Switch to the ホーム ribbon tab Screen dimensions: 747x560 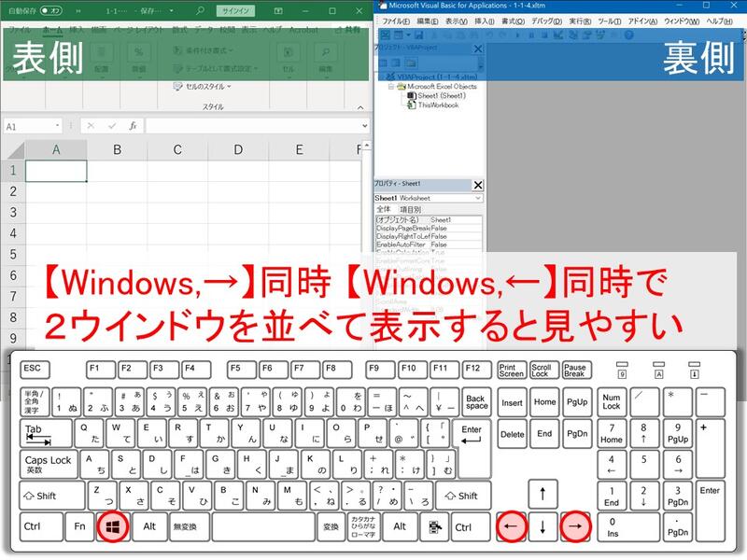pyautogui.click(x=52, y=30)
